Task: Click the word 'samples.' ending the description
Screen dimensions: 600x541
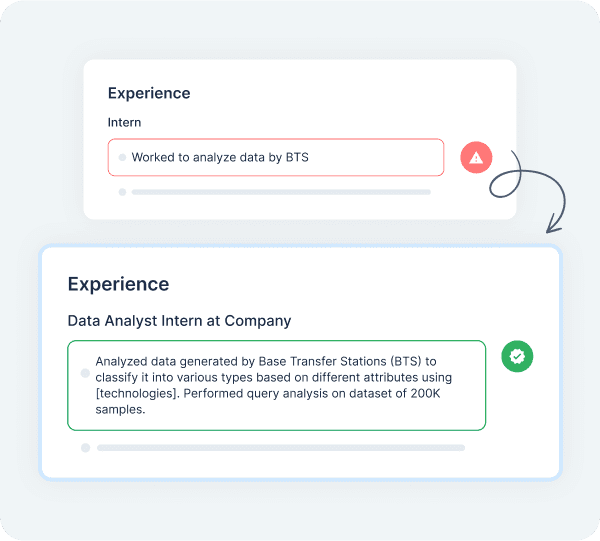Action: pos(121,409)
